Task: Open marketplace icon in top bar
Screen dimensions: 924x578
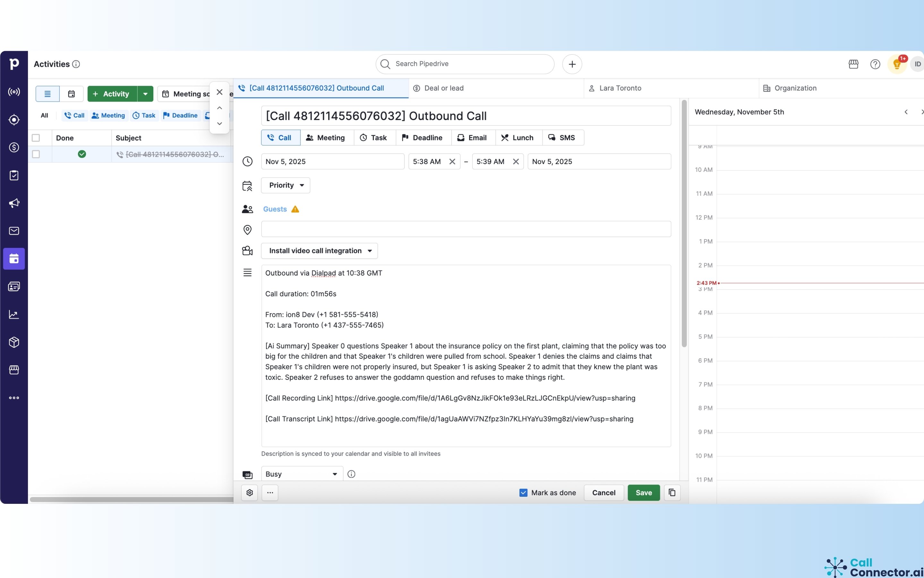Action: pyautogui.click(x=853, y=64)
